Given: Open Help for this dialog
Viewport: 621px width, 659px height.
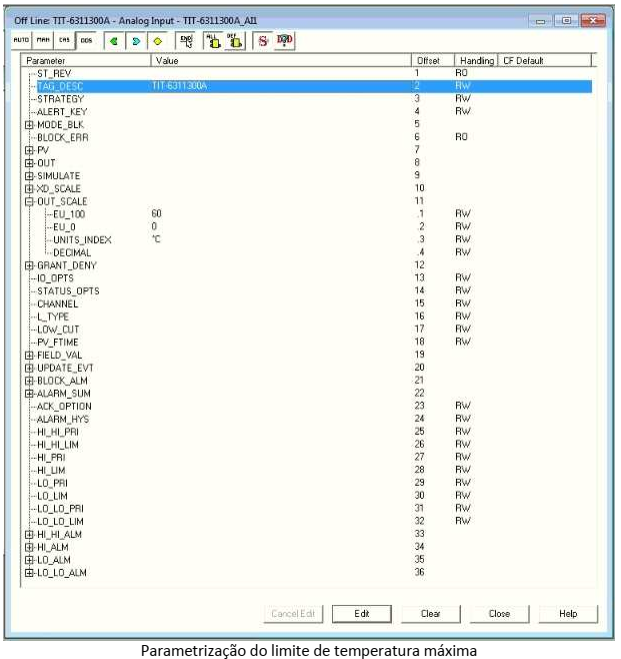Looking at the screenshot, I should (x=568, y=614).
